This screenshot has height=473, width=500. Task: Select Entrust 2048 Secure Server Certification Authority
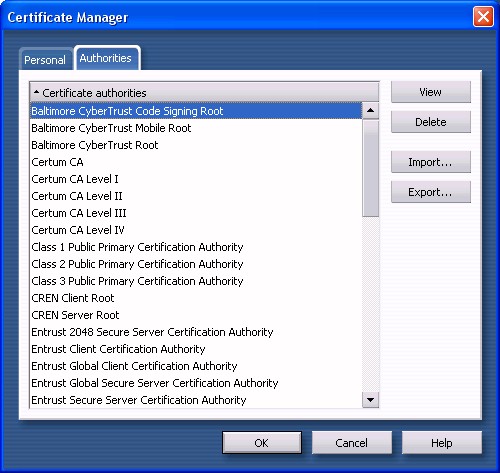196,332
